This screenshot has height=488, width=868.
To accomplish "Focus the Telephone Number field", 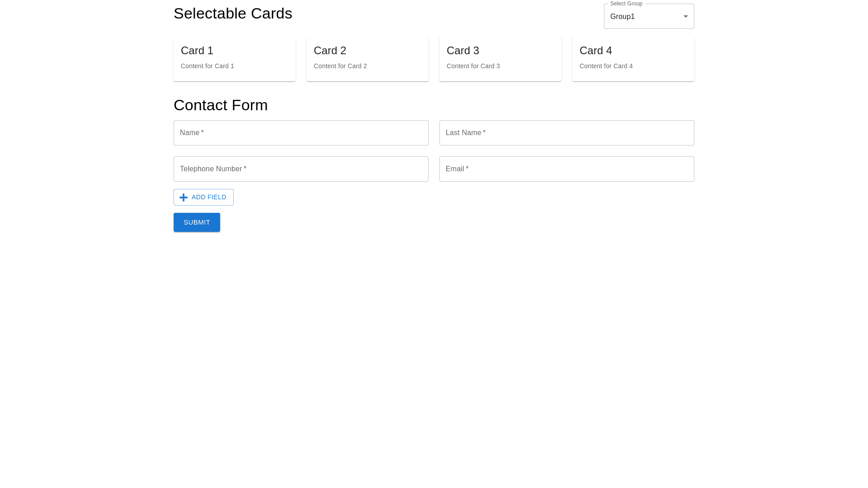I will click(x=301, y=169).
